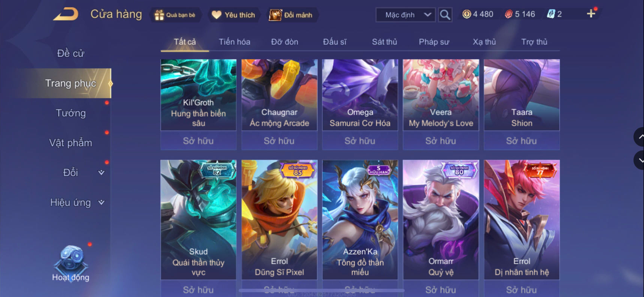Open the Ormarr Quỷ vệ skin card
The width and height of the screenshot is (644, 297).
pos(441,220)
